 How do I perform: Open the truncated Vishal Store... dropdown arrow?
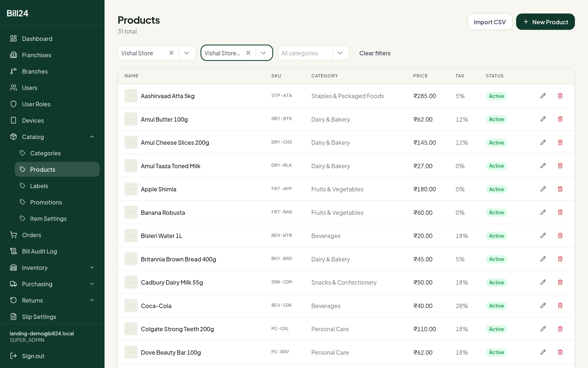click(264, 53)
